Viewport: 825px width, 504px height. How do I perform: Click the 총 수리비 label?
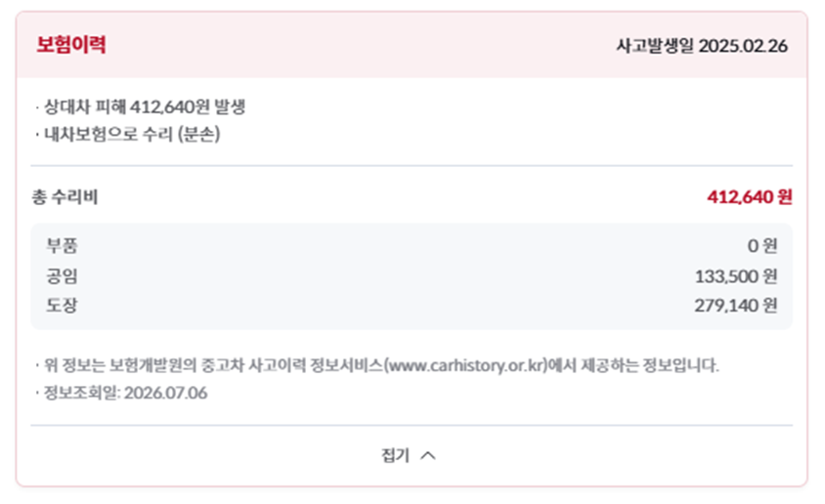[x=65, y=197]
